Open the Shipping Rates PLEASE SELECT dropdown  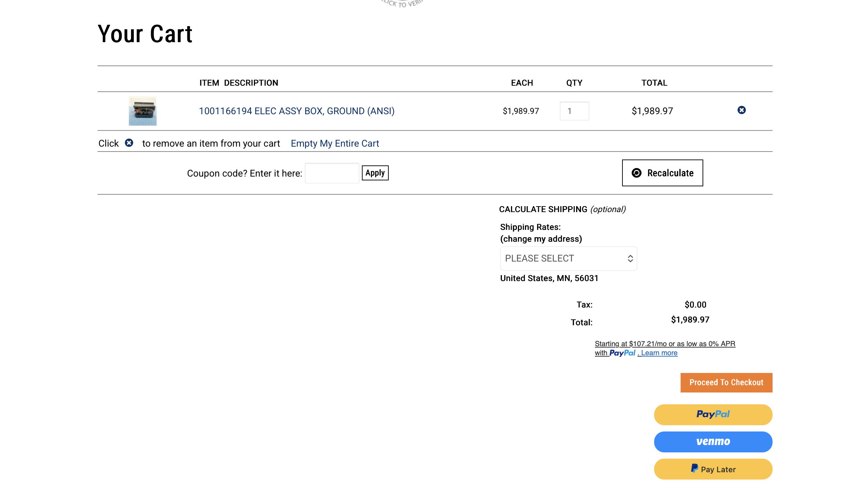coord(569,259)
